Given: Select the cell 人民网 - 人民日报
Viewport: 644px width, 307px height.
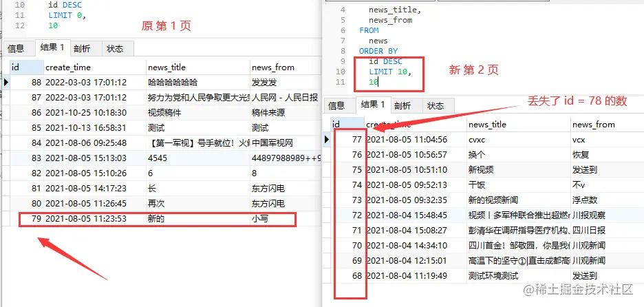Looking at the screenshot, I should click(286, 98).
